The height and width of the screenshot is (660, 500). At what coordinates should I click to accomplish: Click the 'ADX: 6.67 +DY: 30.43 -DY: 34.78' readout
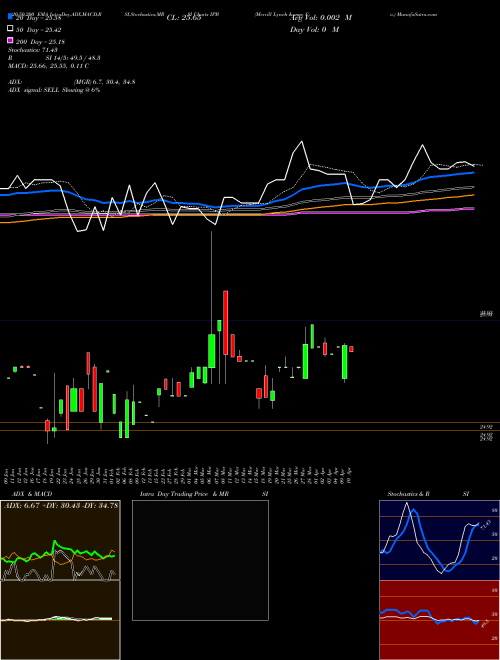[61, 506]
